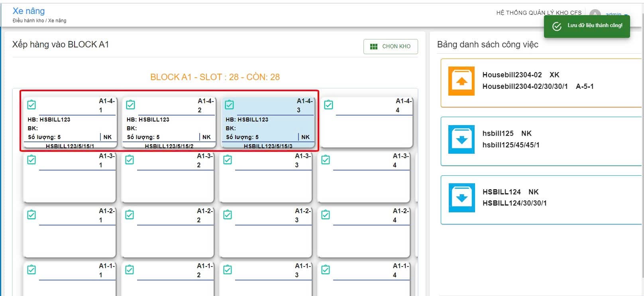Viewport: 644px width, 296px height.
Task: Click the clipboard icon in slot A1-3-2
Action: pos(130,160)
